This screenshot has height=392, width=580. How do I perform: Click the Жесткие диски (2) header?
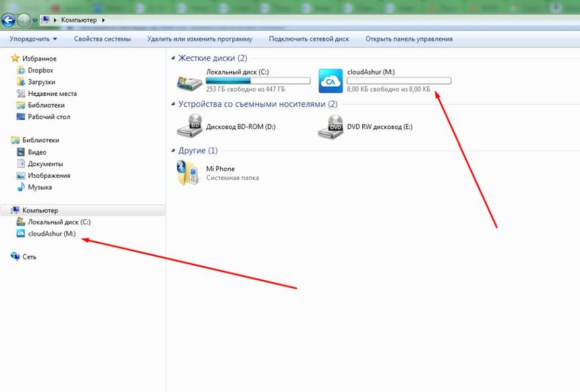tap(213, 58)
